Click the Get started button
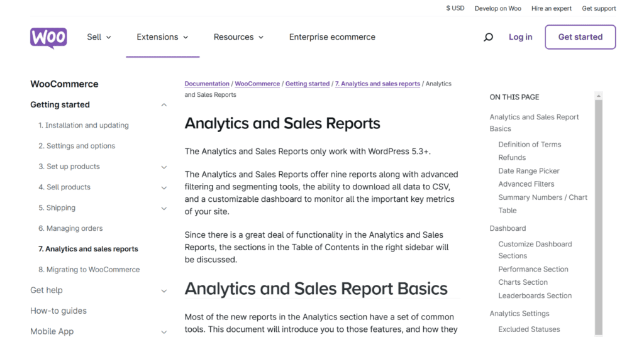 [580, 37]
